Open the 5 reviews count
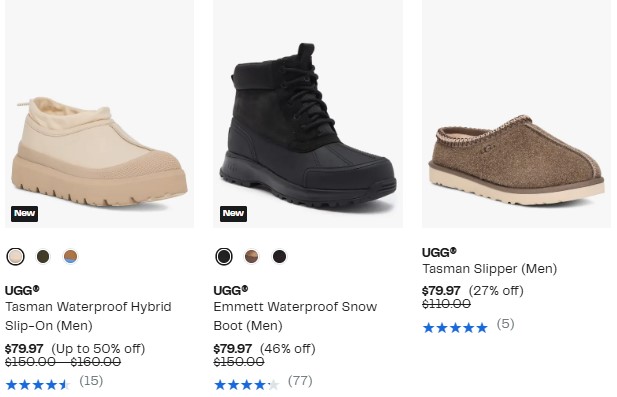 tap(505, 324)
